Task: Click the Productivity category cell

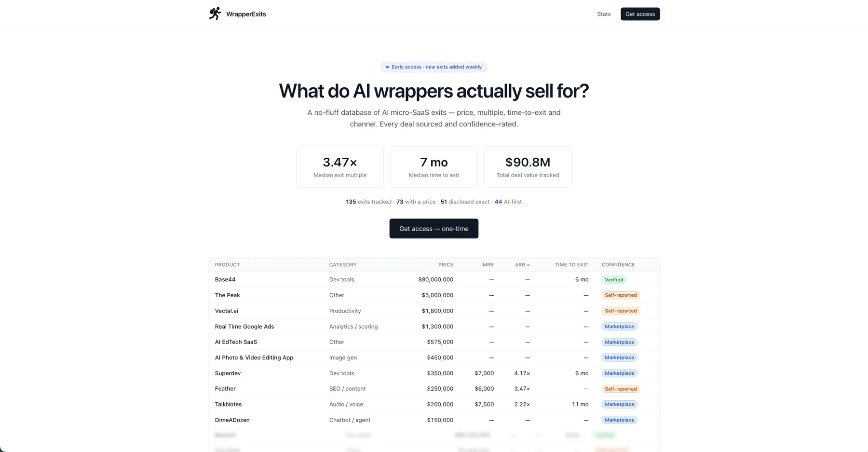Action: pos(345,311)
